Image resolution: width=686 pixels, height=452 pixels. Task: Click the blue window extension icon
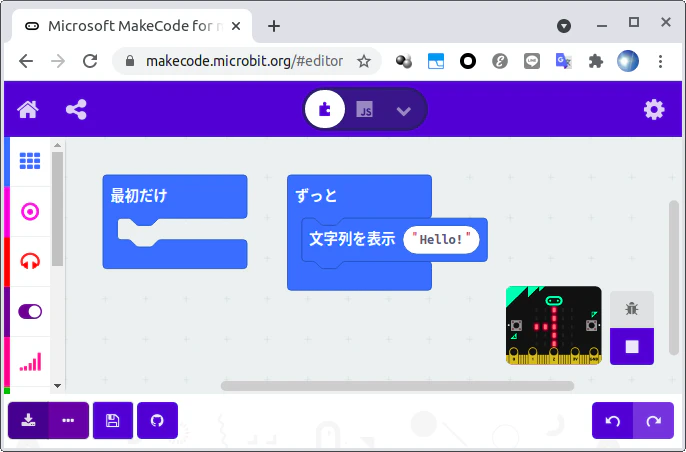(x=436, y=61)
